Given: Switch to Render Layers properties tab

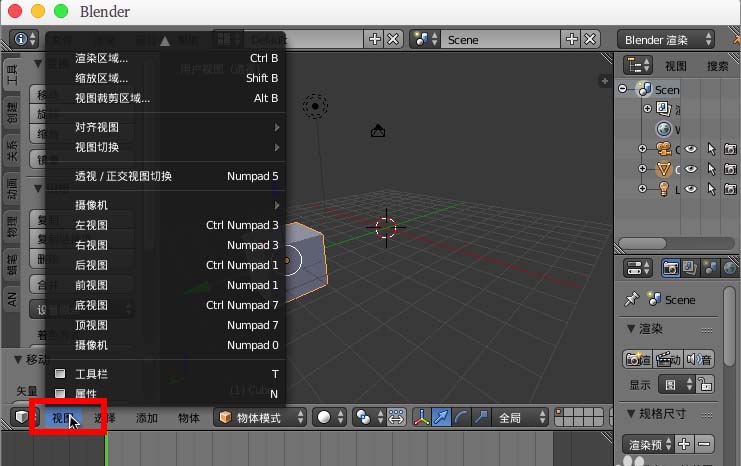Looking at the screenshot, I should 690,268.
